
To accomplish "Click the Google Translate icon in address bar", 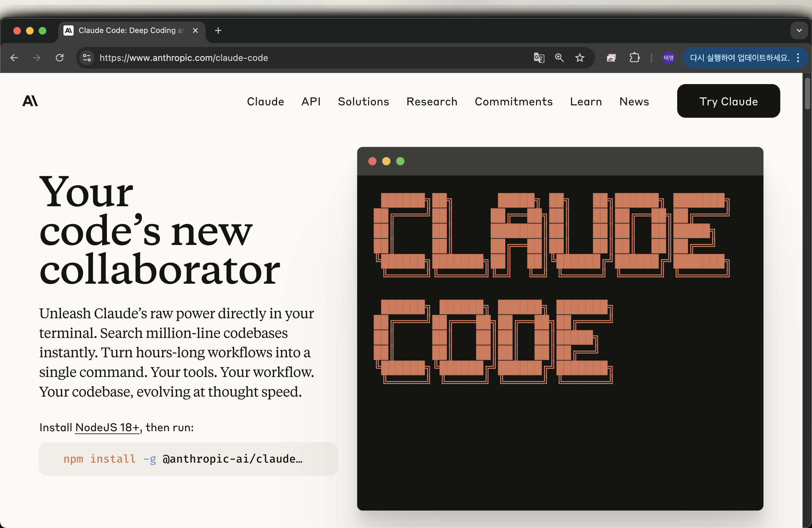I will (539, 58).
